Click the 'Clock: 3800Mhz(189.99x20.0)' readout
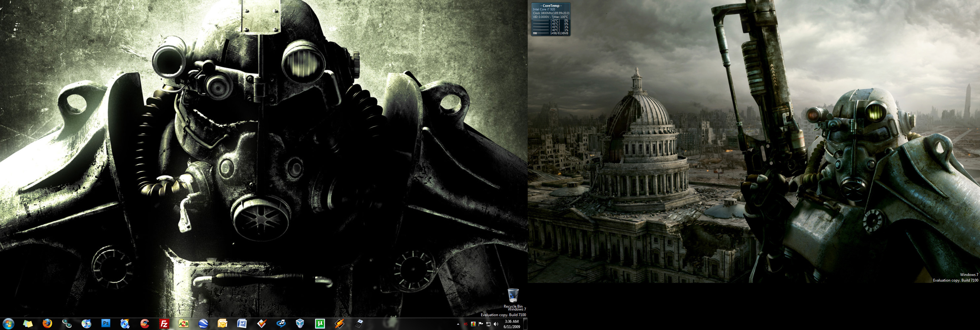Screen dimensions: 980x330 pyautogui.click(x=551, y=13)
